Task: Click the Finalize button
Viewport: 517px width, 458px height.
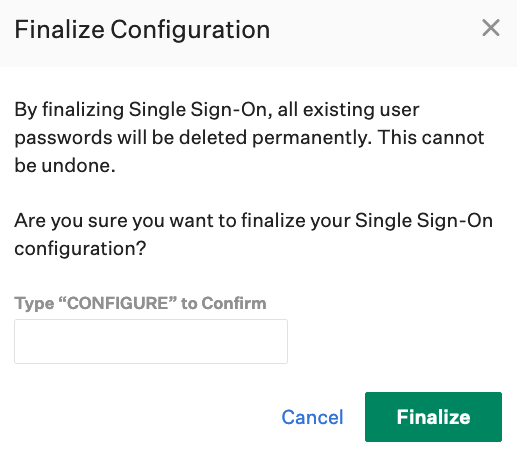Action: pos(433,417)
